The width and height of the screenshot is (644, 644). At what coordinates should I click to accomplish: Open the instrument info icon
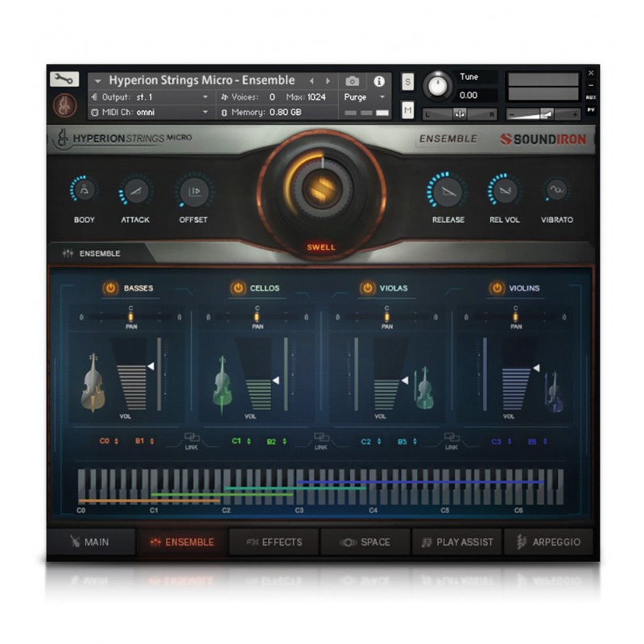point(378,81)
